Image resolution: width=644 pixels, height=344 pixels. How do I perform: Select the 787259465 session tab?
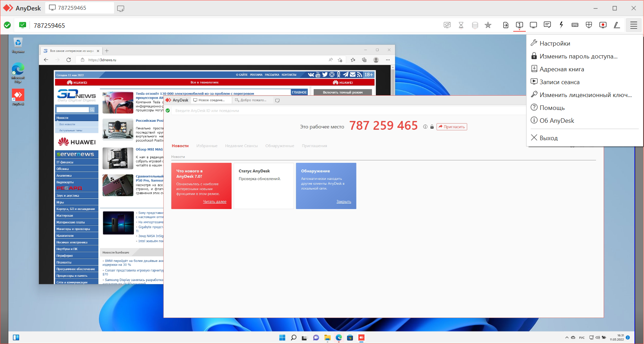coord(79,8)
